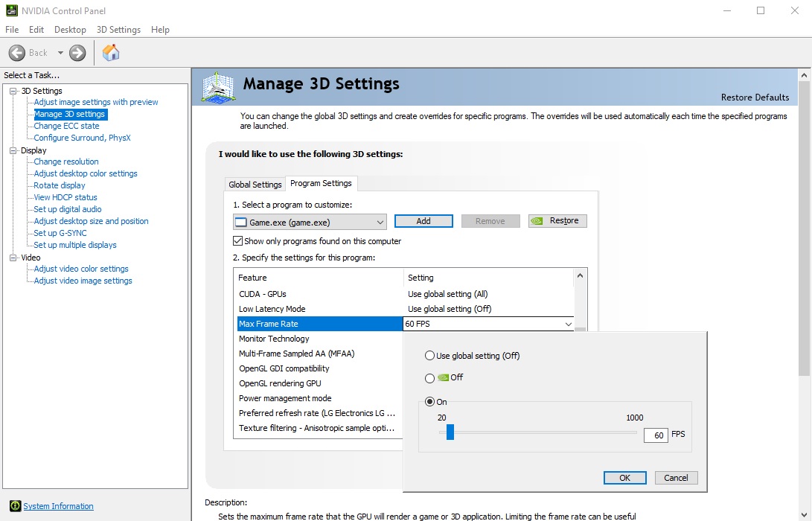Collapse the 3D Settings tree node
Viewport: 812px width, 521px height.
[x=13, y=91]
